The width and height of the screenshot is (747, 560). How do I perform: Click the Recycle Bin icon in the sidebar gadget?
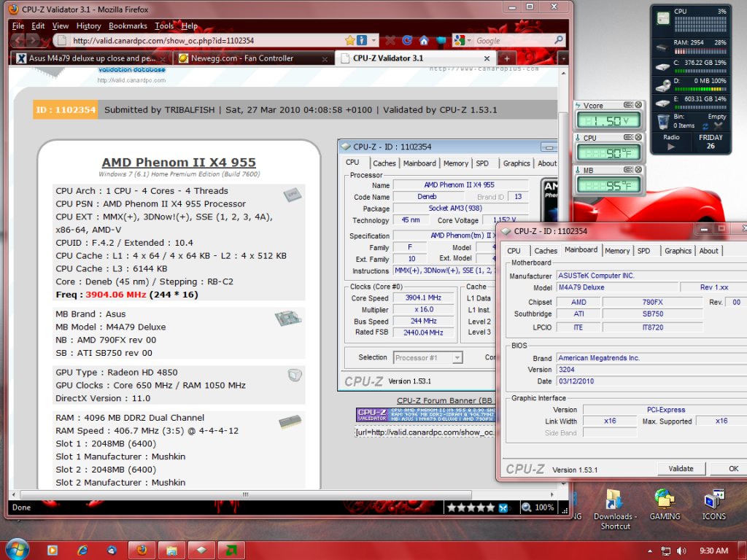[663, 121]
